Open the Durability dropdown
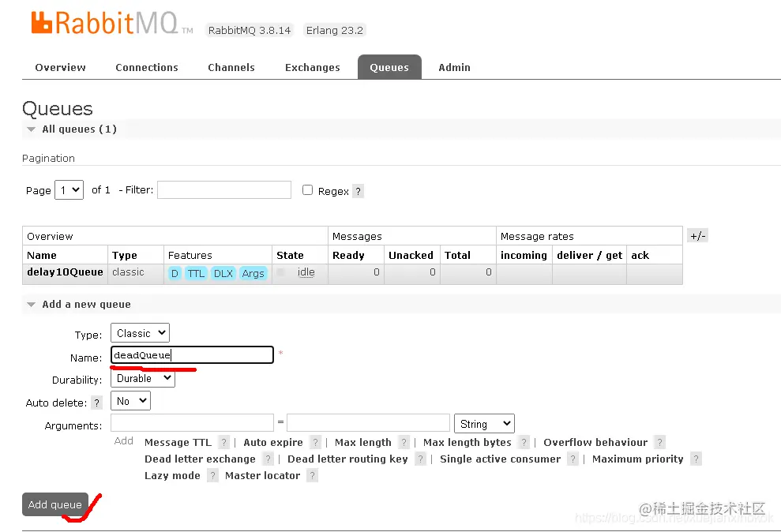The width and height of the screenshot is (781, 532). 143,378
